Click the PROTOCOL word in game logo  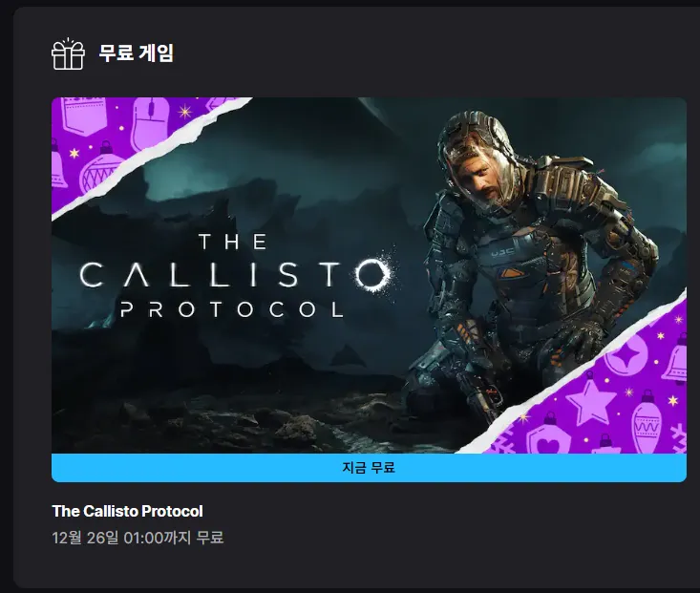pos(232,309)
